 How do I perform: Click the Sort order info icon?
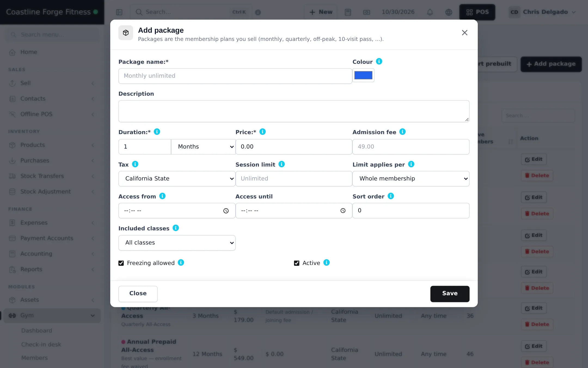click(391, 196)
